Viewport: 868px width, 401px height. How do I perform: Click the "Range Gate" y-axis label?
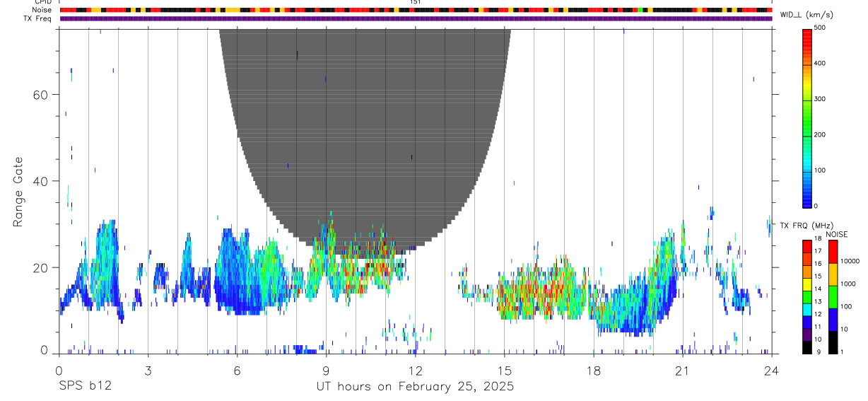18,193
